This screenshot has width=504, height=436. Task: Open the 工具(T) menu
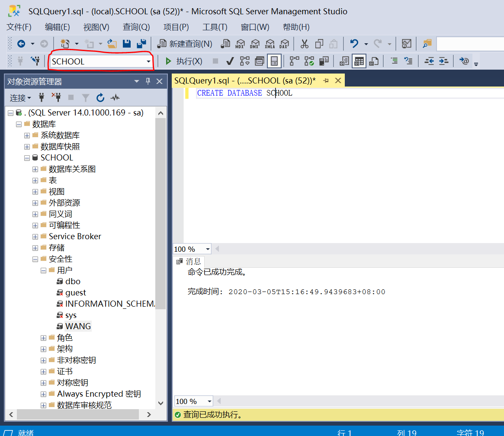[x=215, y=27]
